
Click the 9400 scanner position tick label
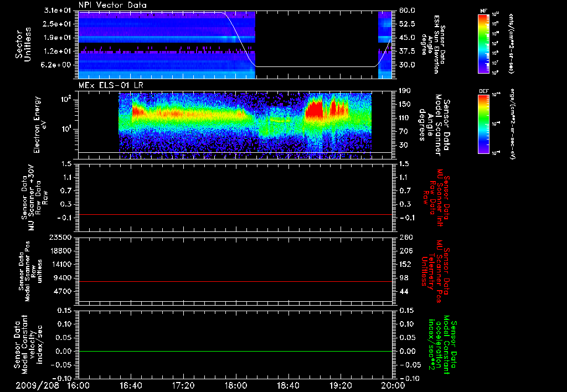63,278
